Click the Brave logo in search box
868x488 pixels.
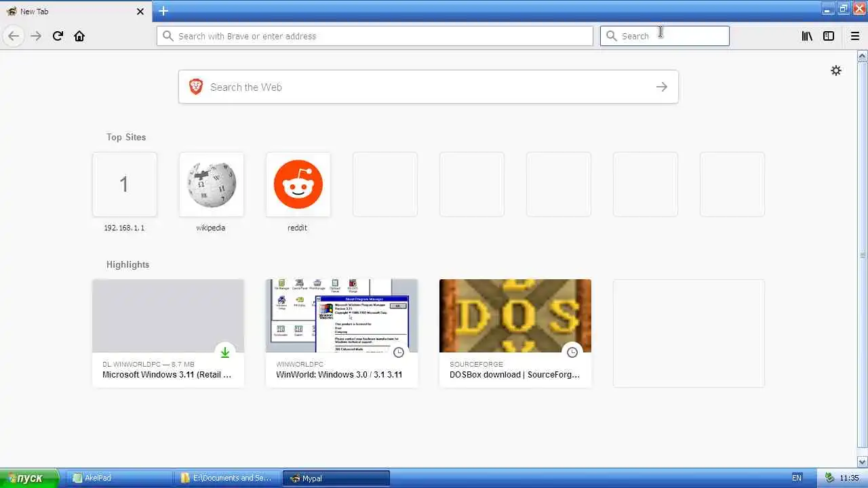point(196,87)
